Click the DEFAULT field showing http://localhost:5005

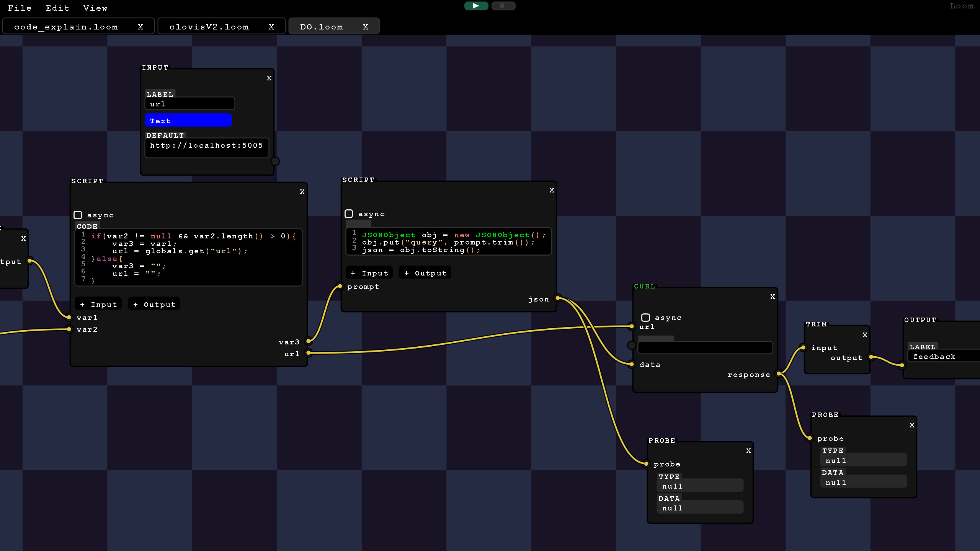[x=206, y=147]
